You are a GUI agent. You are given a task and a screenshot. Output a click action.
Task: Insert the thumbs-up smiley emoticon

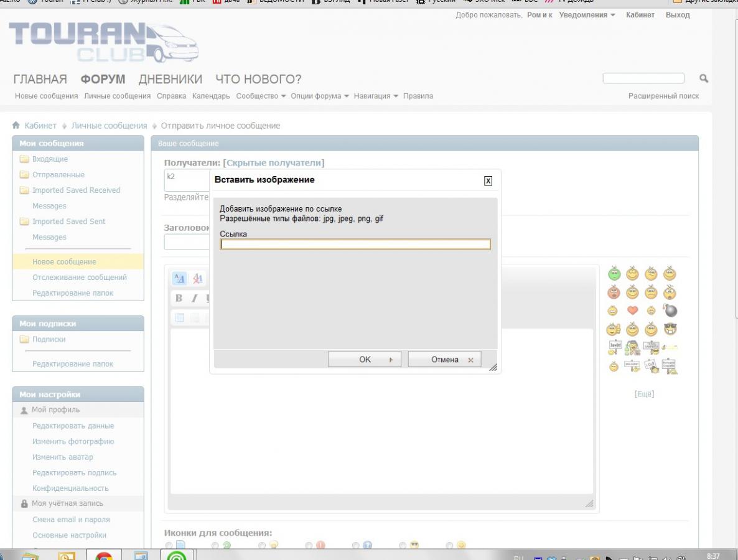[x=614, y=329]
